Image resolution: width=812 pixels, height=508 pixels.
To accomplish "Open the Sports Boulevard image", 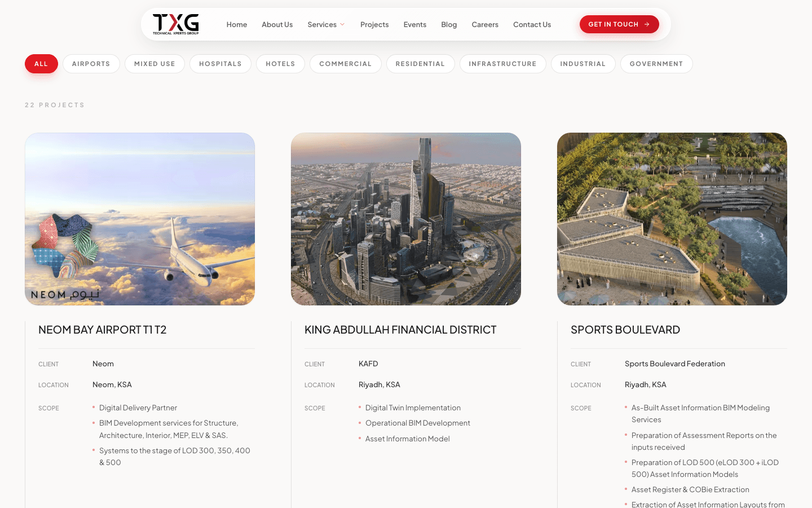I will pos(672,219).
